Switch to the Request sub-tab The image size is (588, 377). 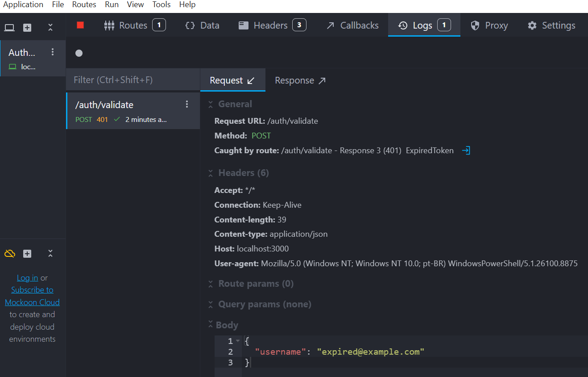(x=232, y=80)
